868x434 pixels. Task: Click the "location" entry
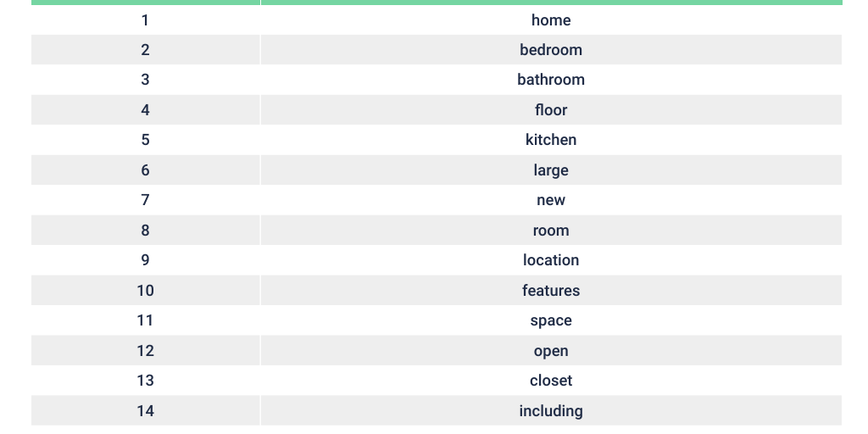click(x=551, y=260)
